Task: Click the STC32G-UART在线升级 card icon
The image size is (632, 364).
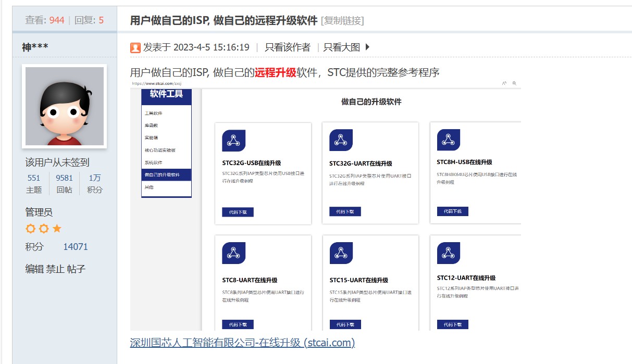Action: [x=341, y=140]
